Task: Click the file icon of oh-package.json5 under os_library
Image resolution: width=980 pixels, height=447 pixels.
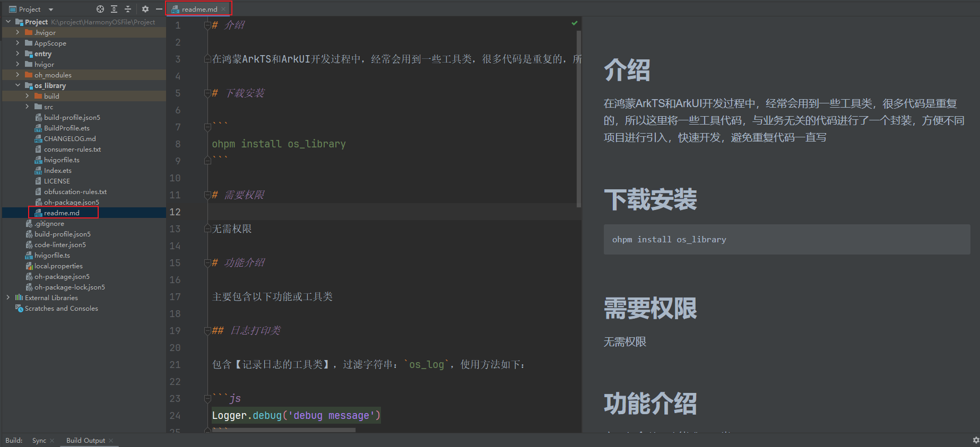Action: [x=38, y=202]
